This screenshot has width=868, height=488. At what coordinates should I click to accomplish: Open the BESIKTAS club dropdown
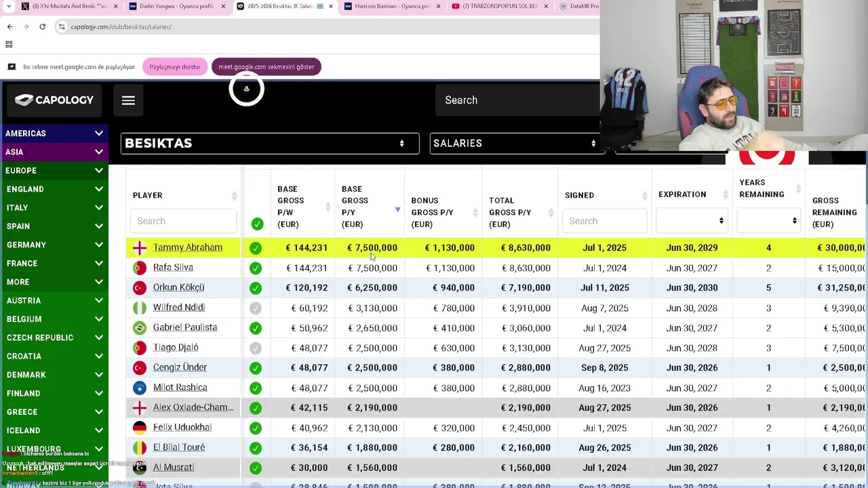(x=270, y=143)
